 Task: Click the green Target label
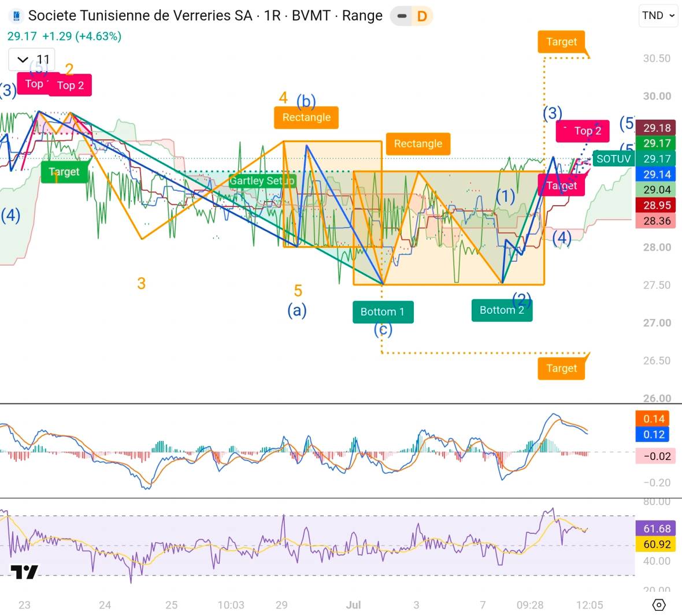coord(64,172)
